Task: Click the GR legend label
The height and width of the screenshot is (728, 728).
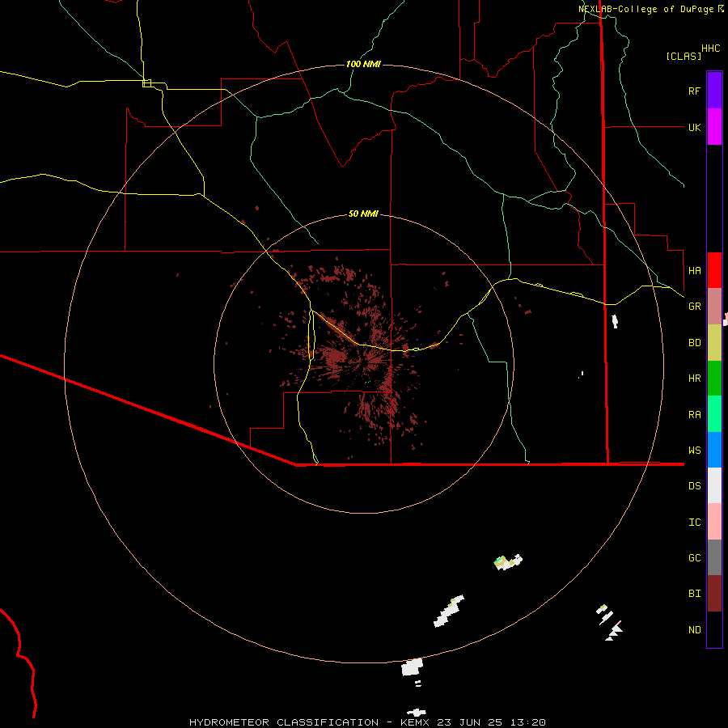Action: tap(694, 307)
